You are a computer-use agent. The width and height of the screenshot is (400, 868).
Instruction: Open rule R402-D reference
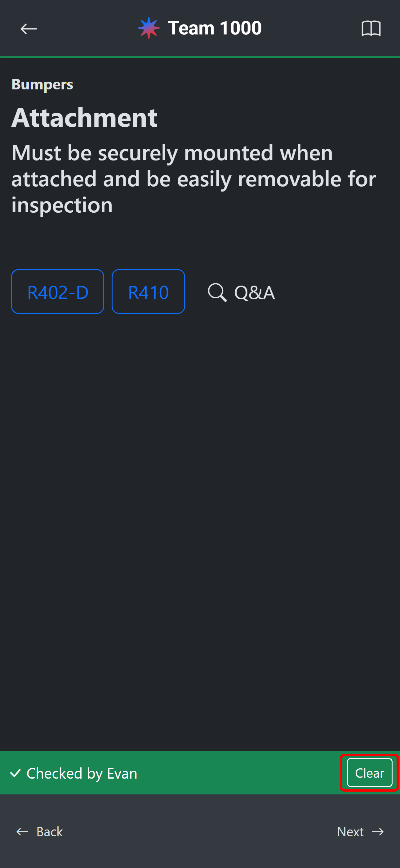tap(58, 292)
